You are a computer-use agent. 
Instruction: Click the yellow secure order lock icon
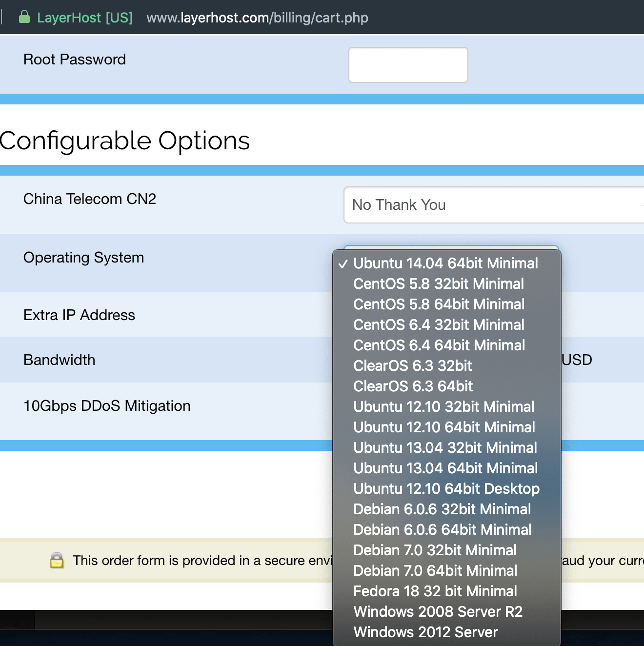pyautogui.click(x=57, y=561)
